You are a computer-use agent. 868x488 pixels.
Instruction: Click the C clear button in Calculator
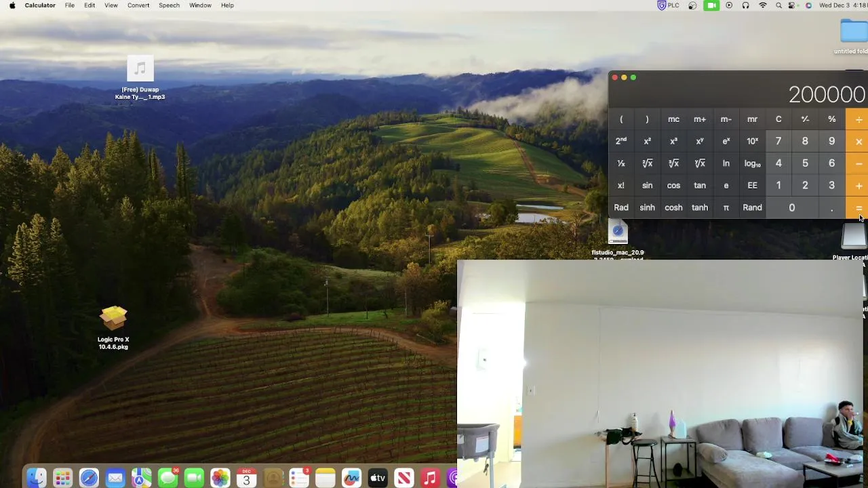pyautogui.click(x=778, y=119)
